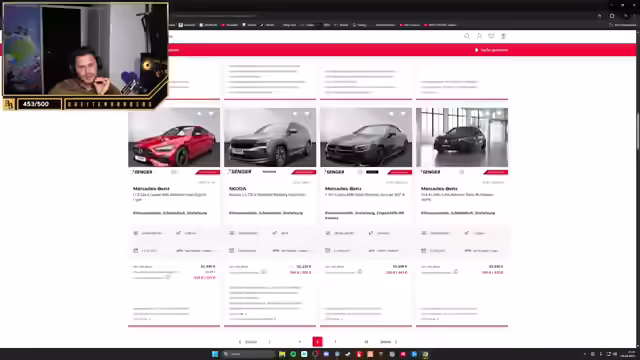The width and height of the screenshot is (640, 360).
Task: Launch Spotify from the taskbar
Action: coord(293,354)
